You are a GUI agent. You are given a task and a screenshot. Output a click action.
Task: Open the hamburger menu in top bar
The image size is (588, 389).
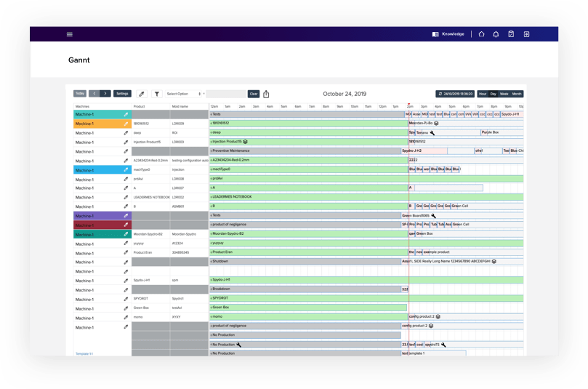pyautogui.click(x=70, y=34)
